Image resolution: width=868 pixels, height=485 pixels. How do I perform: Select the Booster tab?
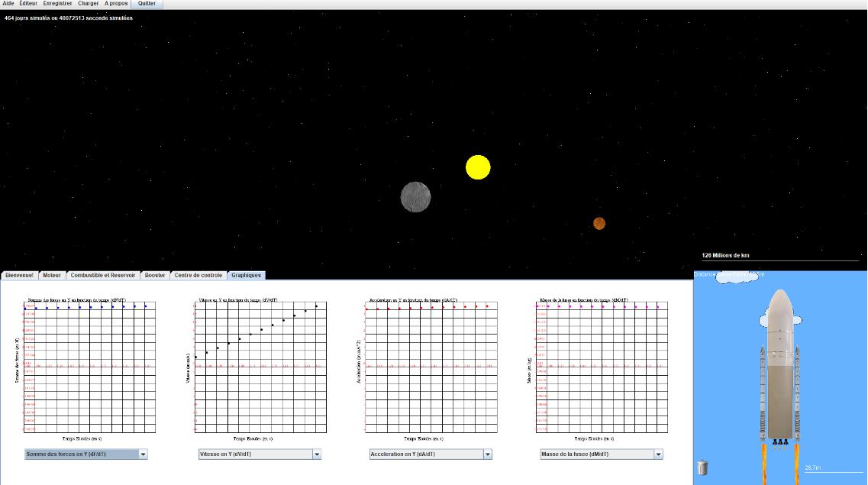pos(155,275)
